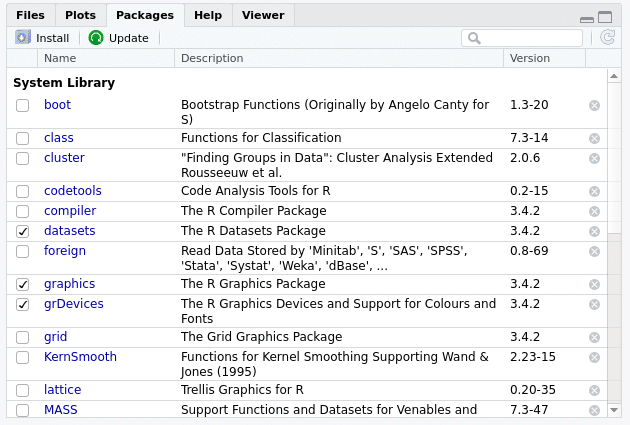
Task: Click scrollbar down arrow in package list
Action: 615,410
